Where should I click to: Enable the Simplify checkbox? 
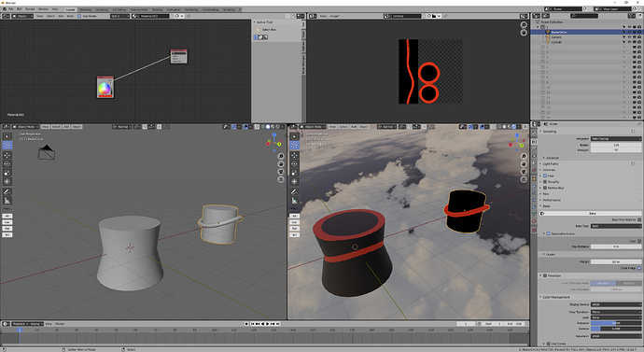coord(545,181)
